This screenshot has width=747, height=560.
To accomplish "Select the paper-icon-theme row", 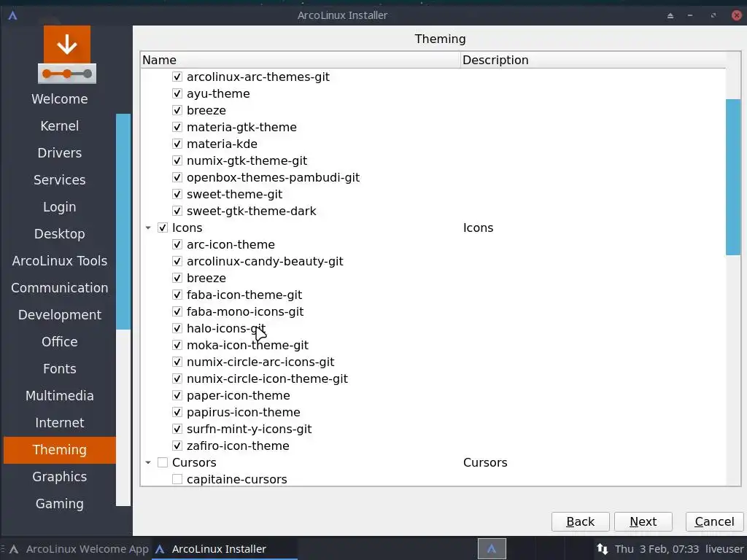I will 239,395.
